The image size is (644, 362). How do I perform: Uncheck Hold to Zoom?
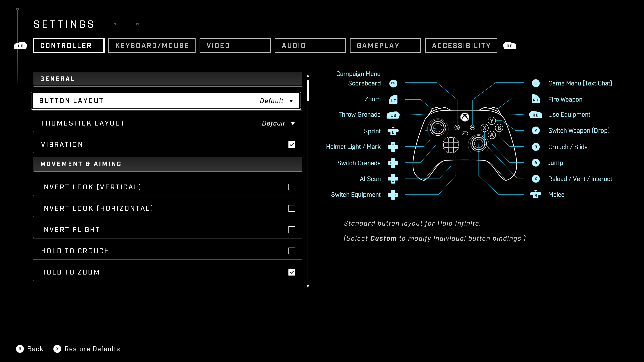tap(292, 272)
